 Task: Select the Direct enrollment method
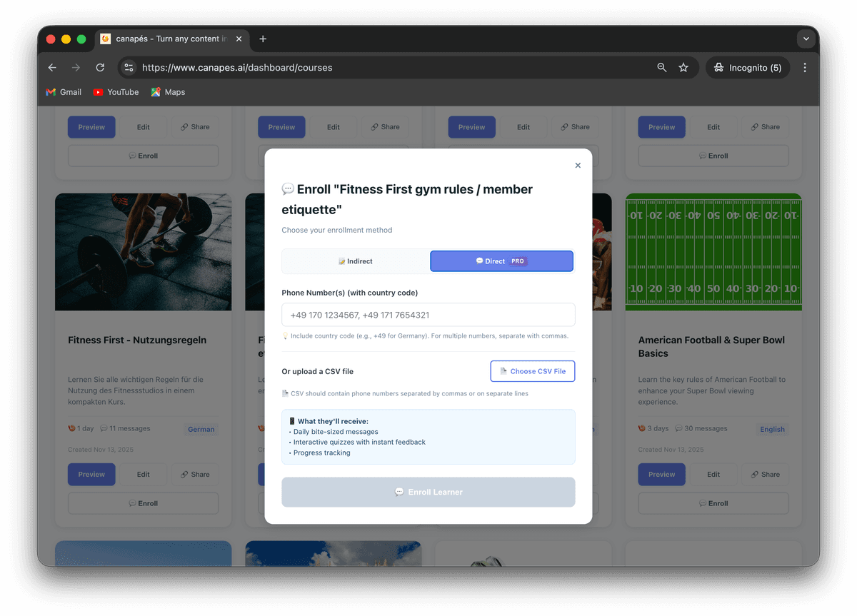click(x=501, y=261)
